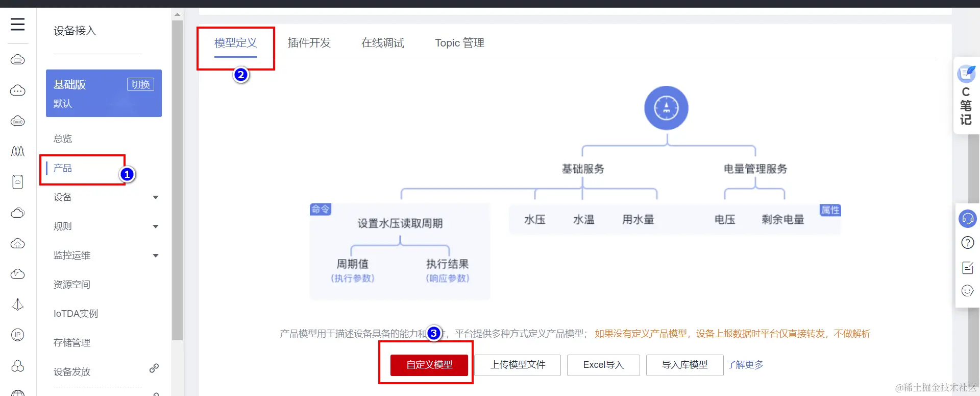Click the 剩余电量 property label
Screen dimensions: 980x396
(783, 220)
